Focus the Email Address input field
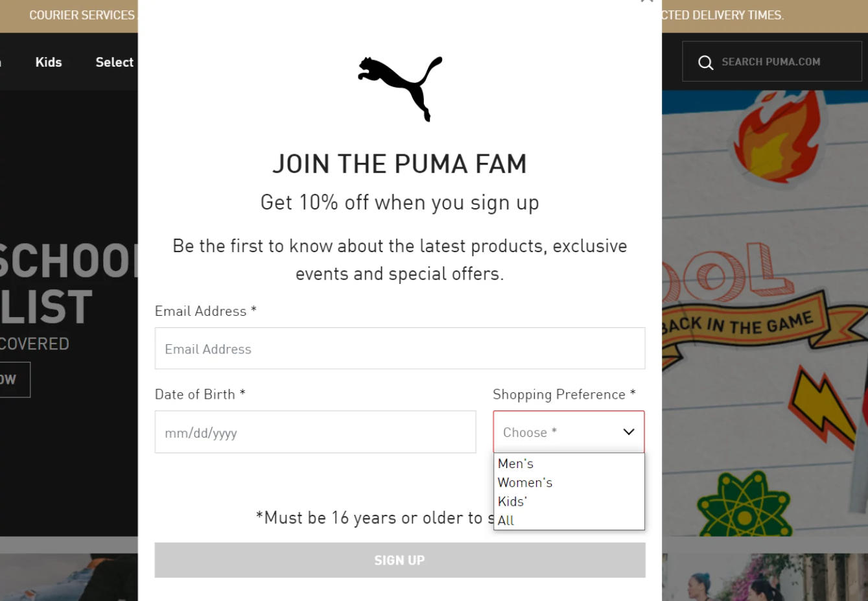This screenshot has width=868, height=601. [x=399, y=349]
